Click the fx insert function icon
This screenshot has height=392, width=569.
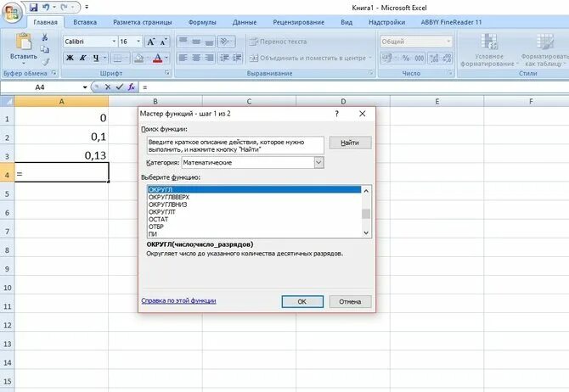tap(132, 87)
